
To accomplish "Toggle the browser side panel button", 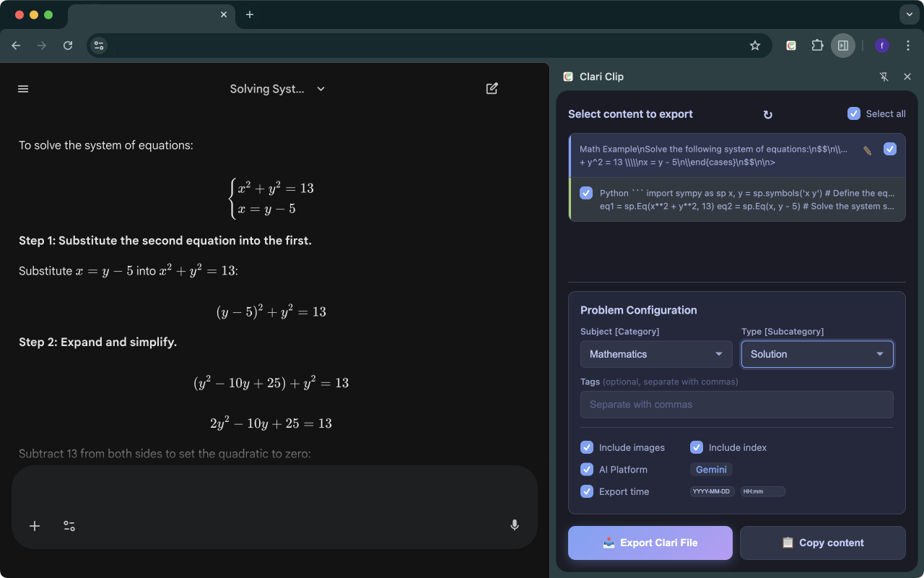I will 843,46.
